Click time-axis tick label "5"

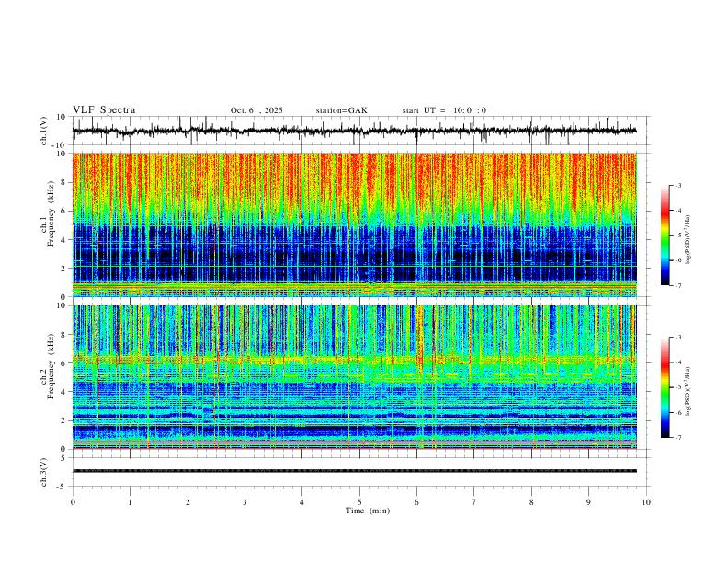click(359, 502)
